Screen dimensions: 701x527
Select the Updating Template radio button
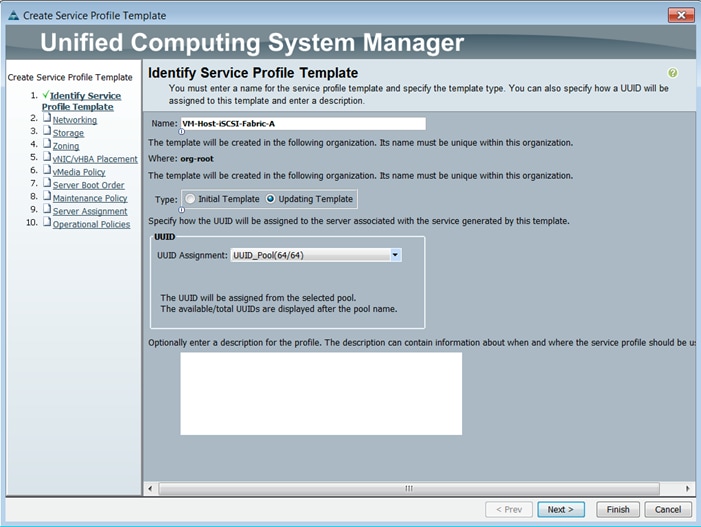click(x=270, y=199)
